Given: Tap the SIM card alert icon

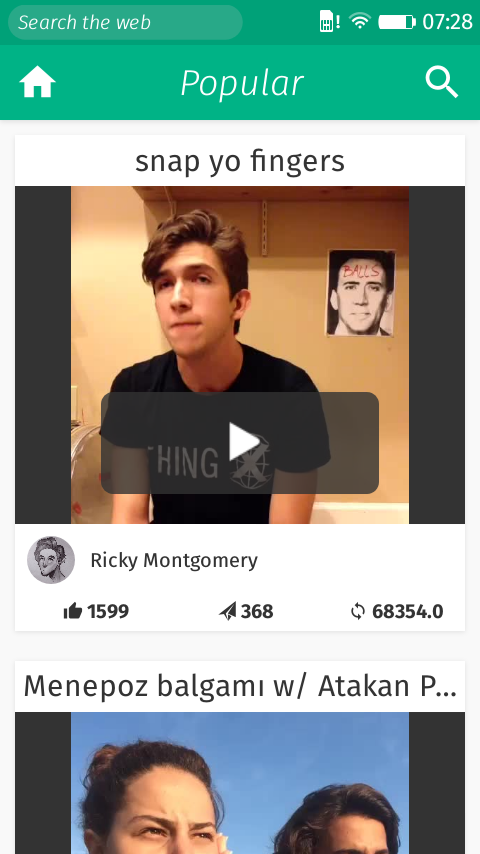Looking at the screenshot, I should coord(330,21).
